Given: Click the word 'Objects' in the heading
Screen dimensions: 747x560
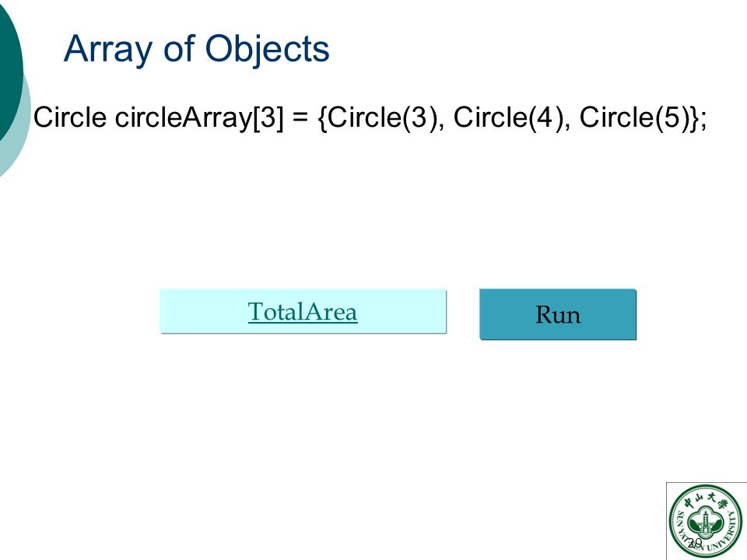Looking at the screenshot, I should coord(267,50).
